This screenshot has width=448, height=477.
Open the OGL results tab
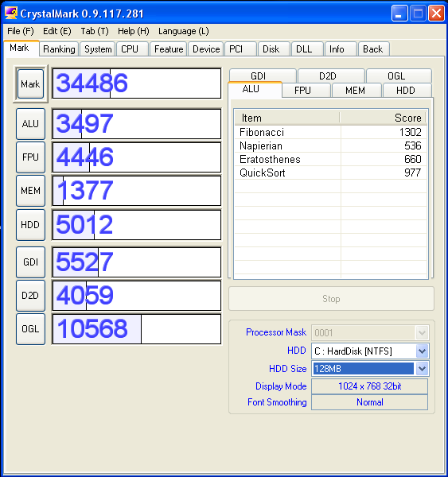click(399, 76)
